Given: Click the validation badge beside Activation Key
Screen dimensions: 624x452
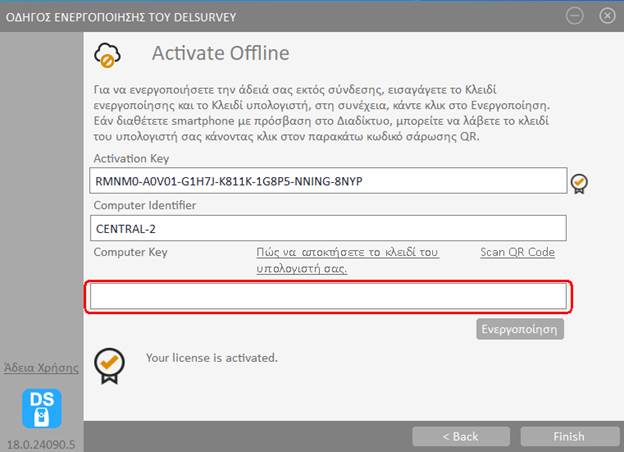Looking at the screenshot, I should tap(579, 182).
